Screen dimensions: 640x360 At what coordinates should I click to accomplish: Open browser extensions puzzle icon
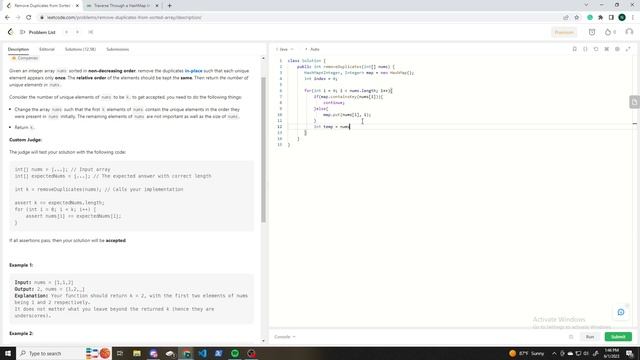(600, 18)
